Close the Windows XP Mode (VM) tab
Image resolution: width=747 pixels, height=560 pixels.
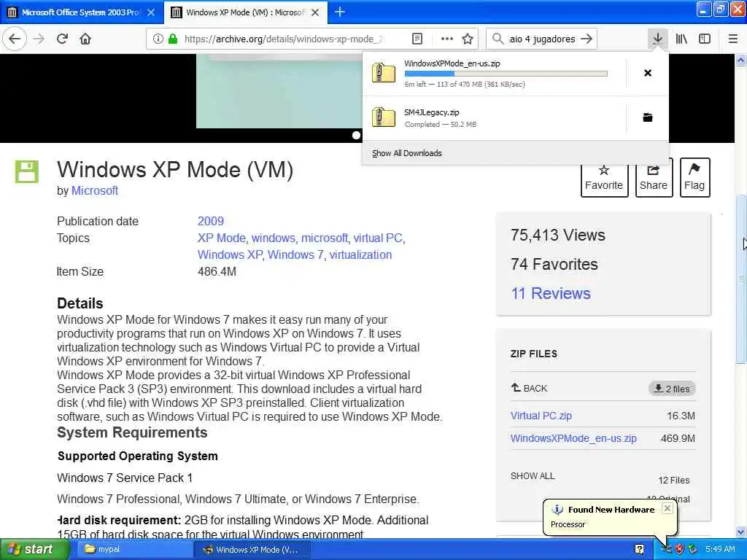click(315, 12)
